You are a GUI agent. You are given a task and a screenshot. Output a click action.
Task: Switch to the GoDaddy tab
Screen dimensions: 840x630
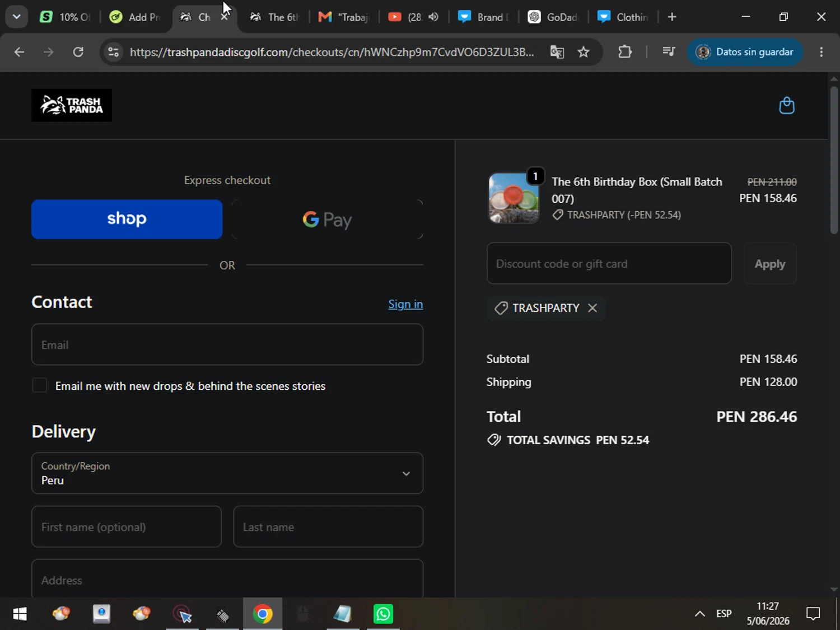(x=553, y=17)
